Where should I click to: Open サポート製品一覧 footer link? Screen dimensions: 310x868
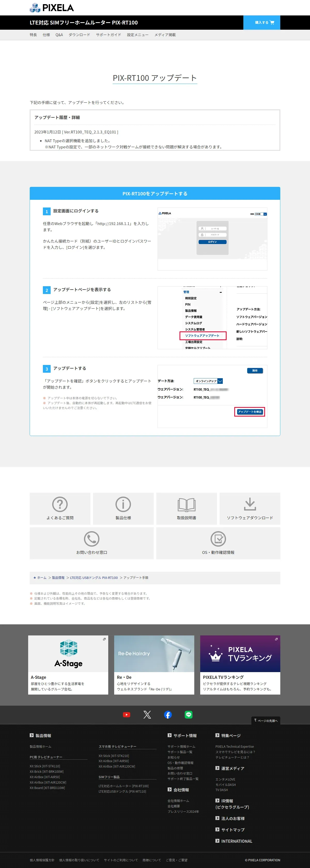(180, 752)
